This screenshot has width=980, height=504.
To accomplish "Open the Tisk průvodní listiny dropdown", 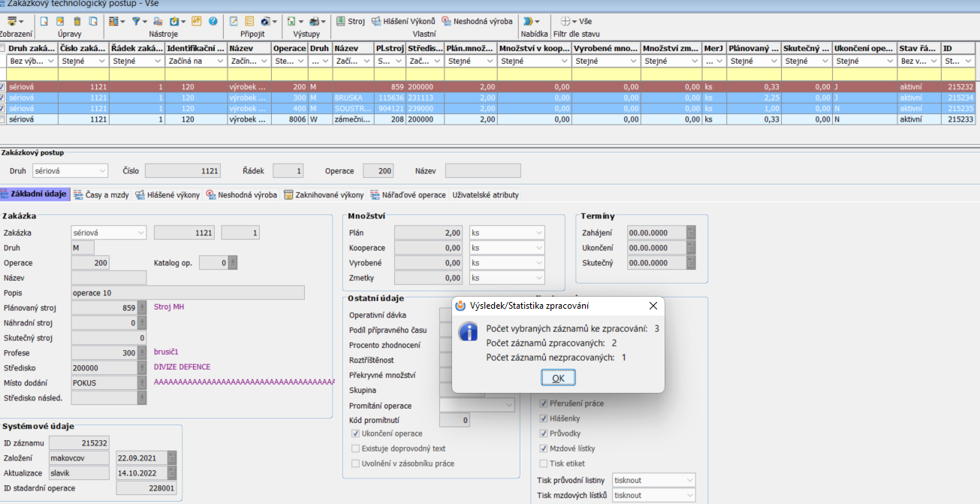I will [x=653, y=480].
